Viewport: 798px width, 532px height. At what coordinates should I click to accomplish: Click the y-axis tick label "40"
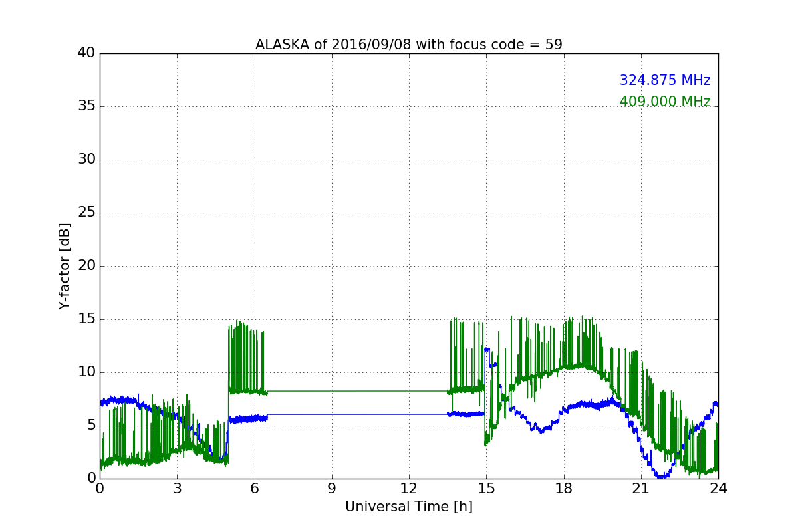(x=86, y=53)
